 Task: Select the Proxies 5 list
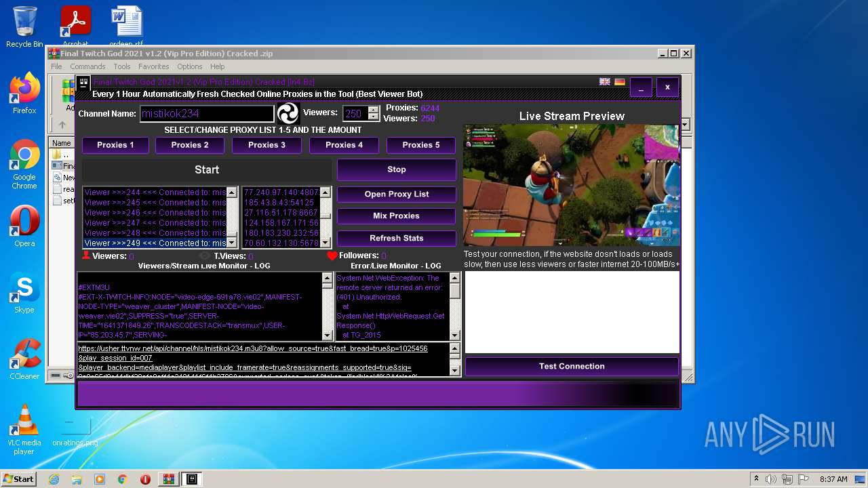tap(421, 145)
